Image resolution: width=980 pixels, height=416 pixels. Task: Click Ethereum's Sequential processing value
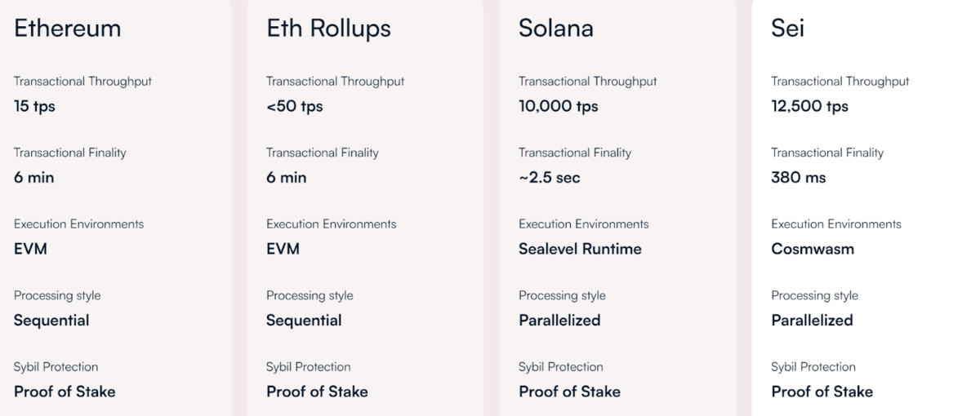(x=51, y=321)
